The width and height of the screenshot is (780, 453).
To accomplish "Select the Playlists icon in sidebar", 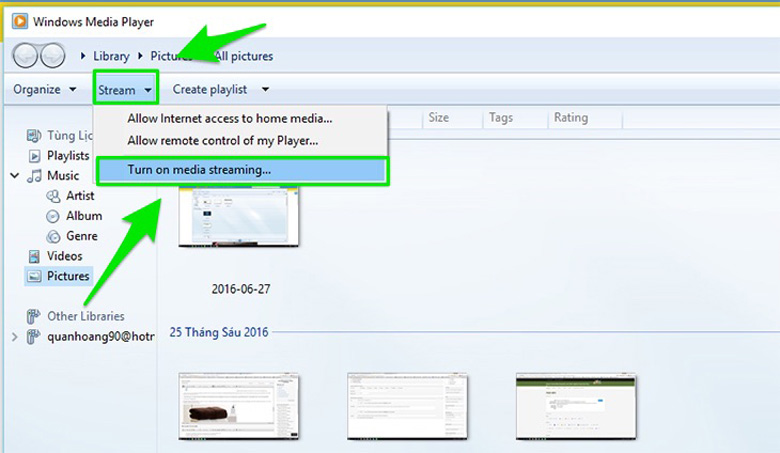I will click(x=34, y=156).
